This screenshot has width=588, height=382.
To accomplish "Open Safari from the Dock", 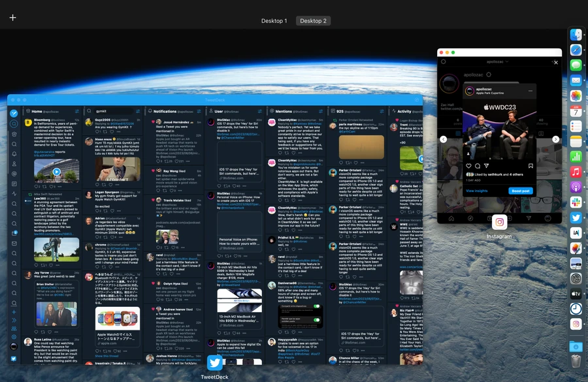I will [576, 50].
